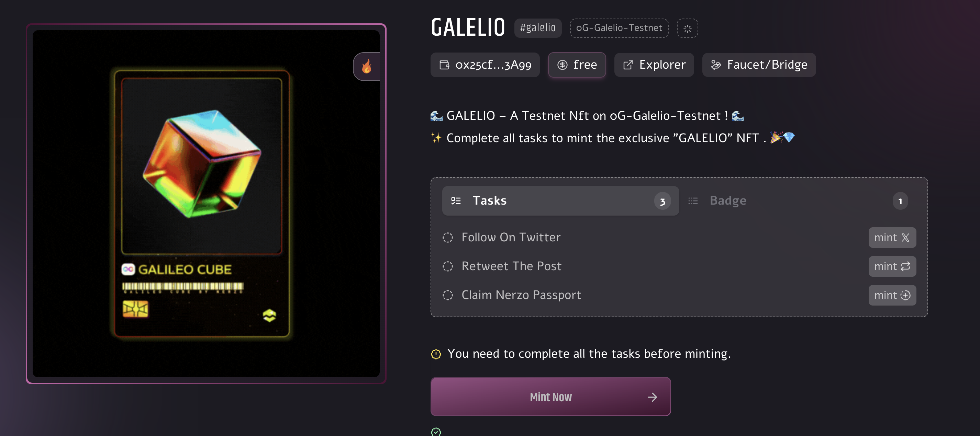The image size is (980, 436).
Task: Click the arrow on Mint Now button
Action: [652, 397]
